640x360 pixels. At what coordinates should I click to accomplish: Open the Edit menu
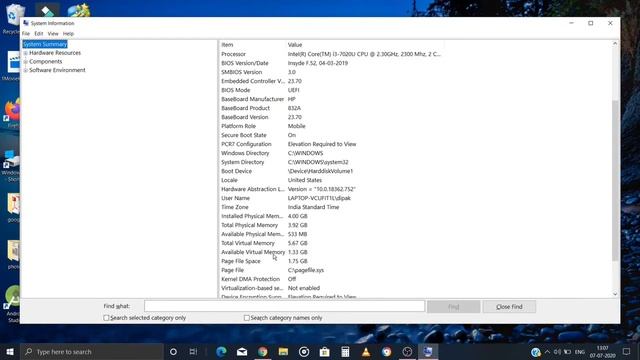pyautogui.click(x=39, y=33)
